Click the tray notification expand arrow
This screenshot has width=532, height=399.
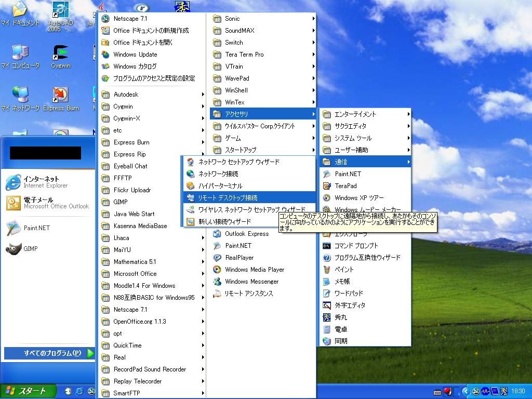click(x=465, y=392)
